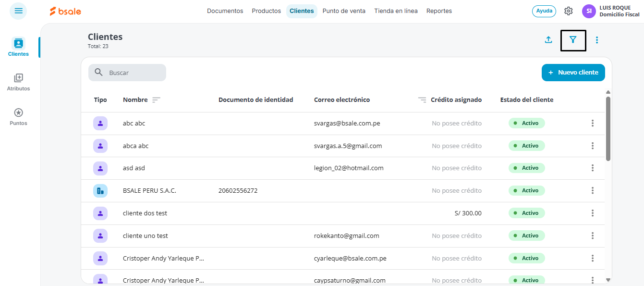644x286 pixels.
Task: Open row menu for abc abc
Action: click(593, 123)
